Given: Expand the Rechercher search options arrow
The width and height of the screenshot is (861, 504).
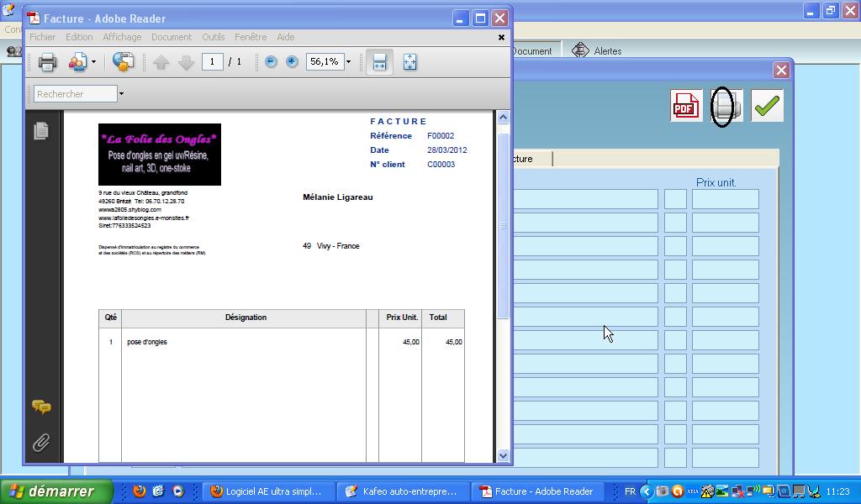Looking at the screenshot, I should pos(121,94).
